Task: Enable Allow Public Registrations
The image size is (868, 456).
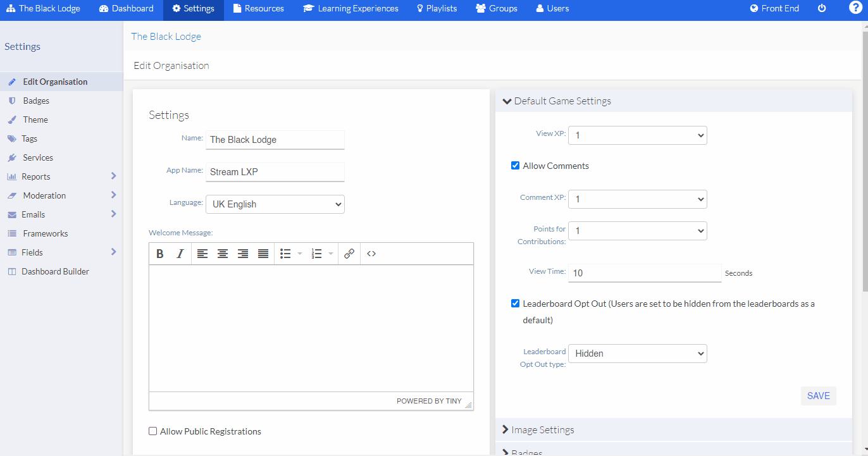Action: coord(152,431)
